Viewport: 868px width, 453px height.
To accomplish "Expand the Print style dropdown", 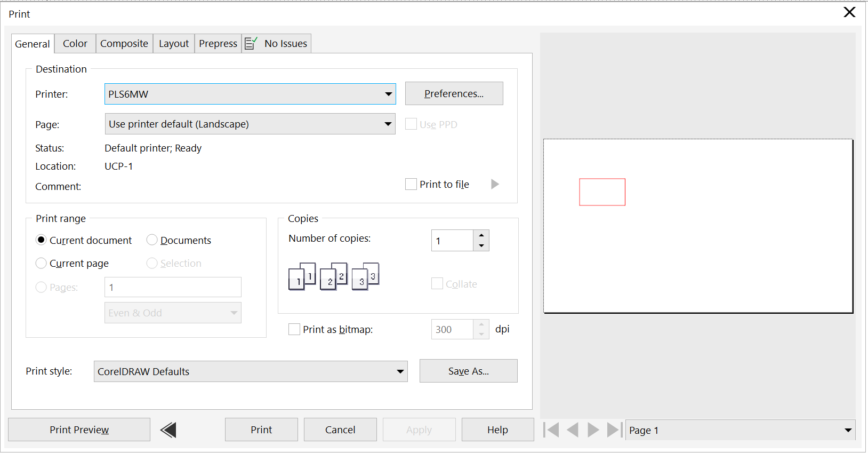I will (x=400, y=371).
